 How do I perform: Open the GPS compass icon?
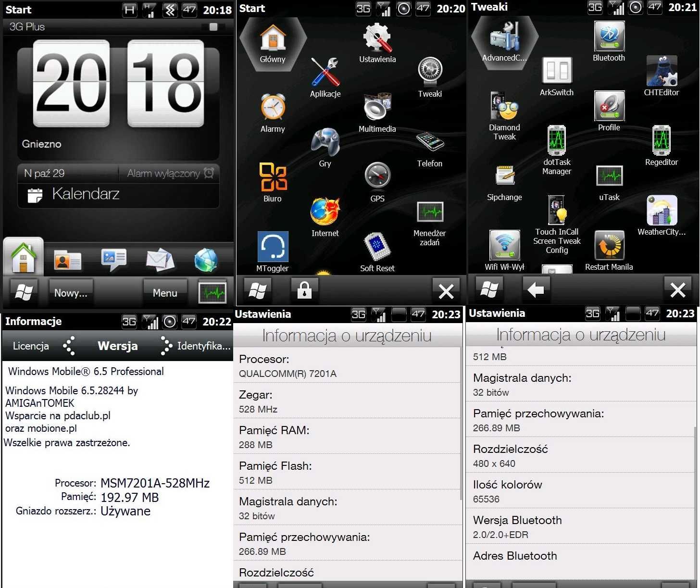(x=377, y=176)
